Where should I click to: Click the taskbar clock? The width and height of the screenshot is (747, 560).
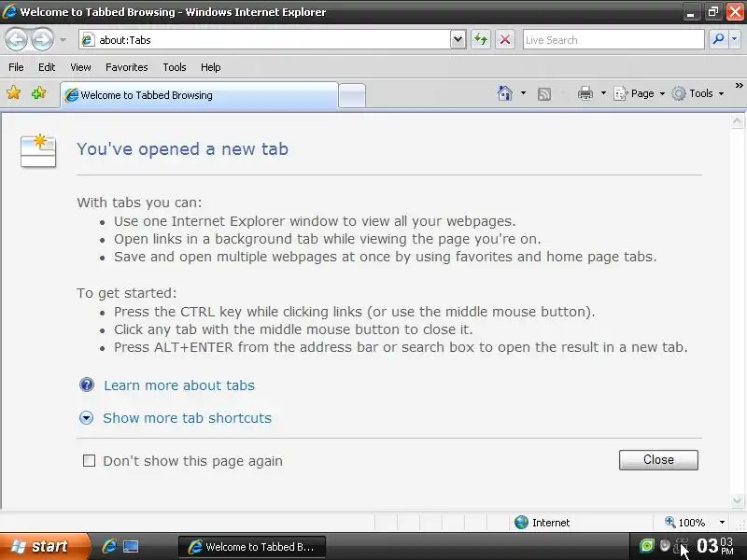pos(714,546)
